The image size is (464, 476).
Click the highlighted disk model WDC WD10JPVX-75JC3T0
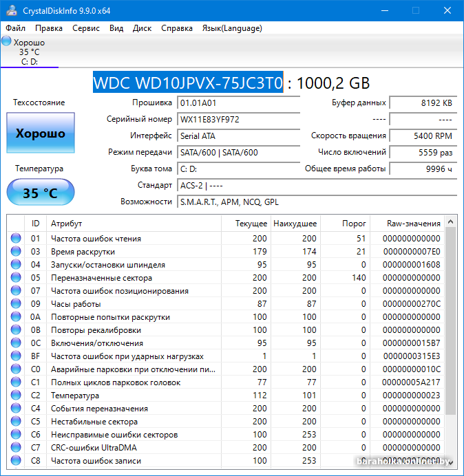pos(188,83)
